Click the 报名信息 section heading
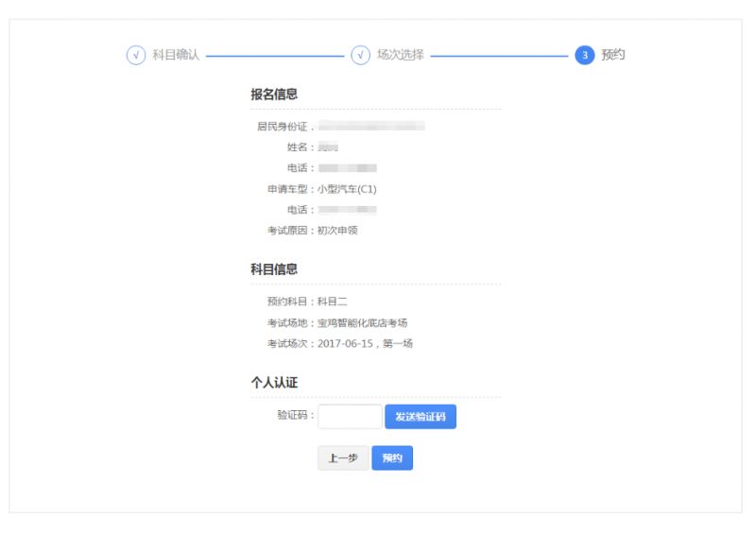The image size is (756, 535). [274, 95]
